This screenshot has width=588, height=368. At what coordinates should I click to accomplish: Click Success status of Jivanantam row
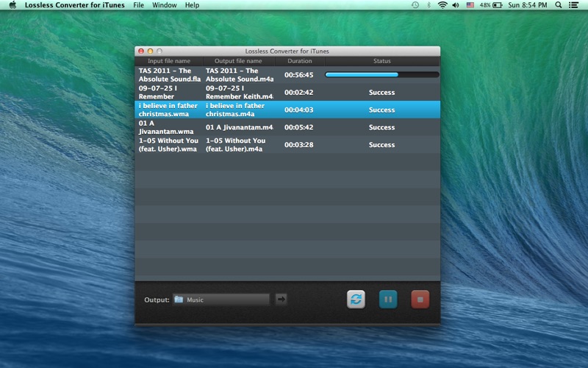pyautogui.click(x=381, y=127)
